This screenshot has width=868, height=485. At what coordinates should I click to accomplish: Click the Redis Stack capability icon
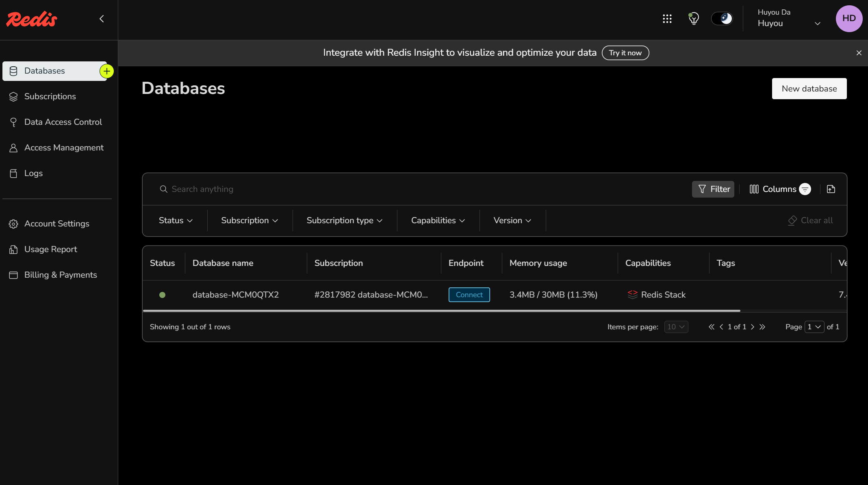click(x=632, y=295)
